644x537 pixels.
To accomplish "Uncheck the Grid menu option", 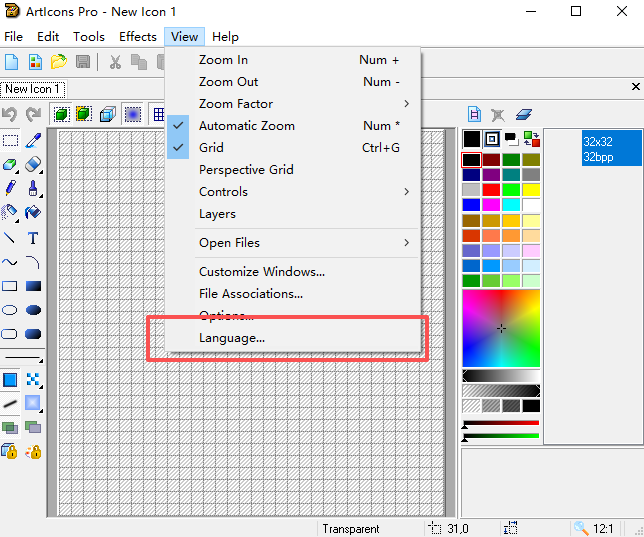I will pyautogui.click(x=211, y=147).
